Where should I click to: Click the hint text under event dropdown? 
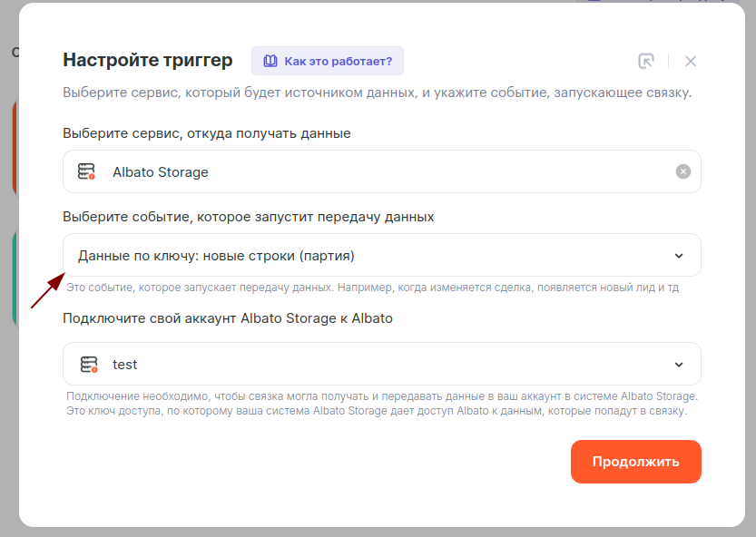372,288
